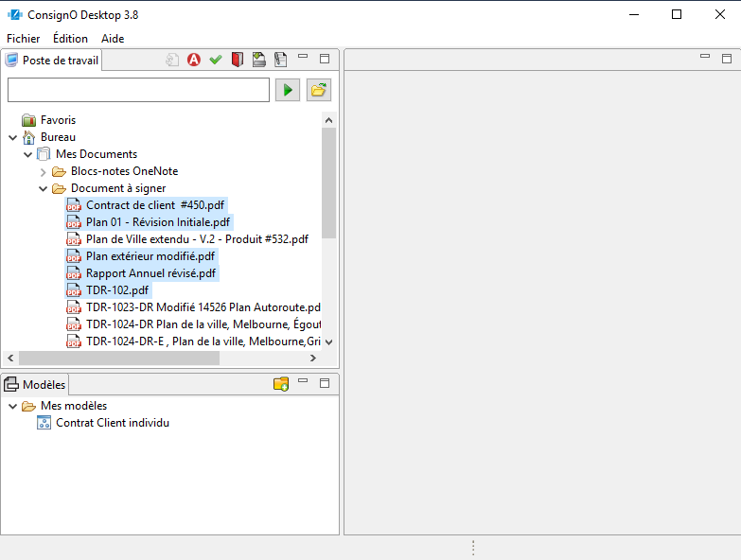Click the tree scroll up arrow
Image resolution: width=741 pixels, height=560 pixels.
pyautogui.click(x=329, y=120)
